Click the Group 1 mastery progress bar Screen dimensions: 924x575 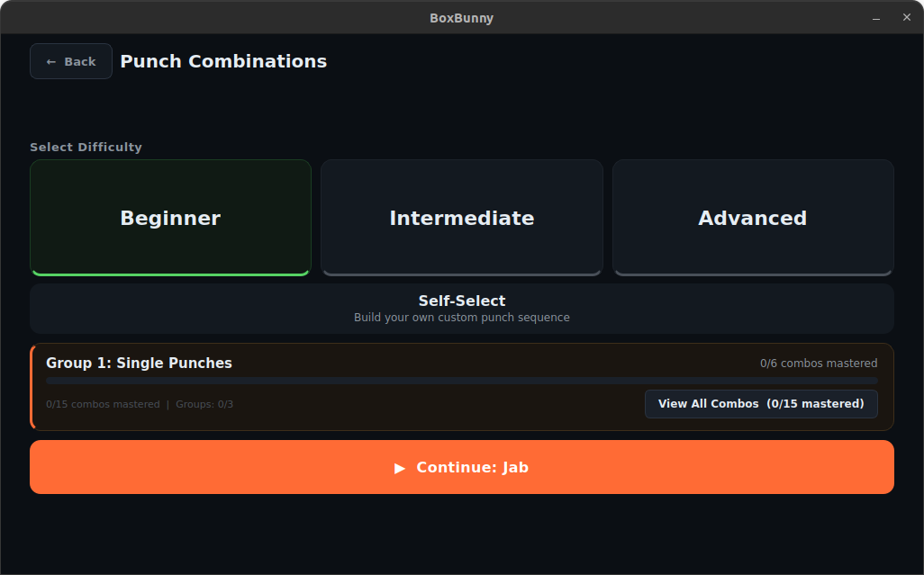tap(461, 382)
